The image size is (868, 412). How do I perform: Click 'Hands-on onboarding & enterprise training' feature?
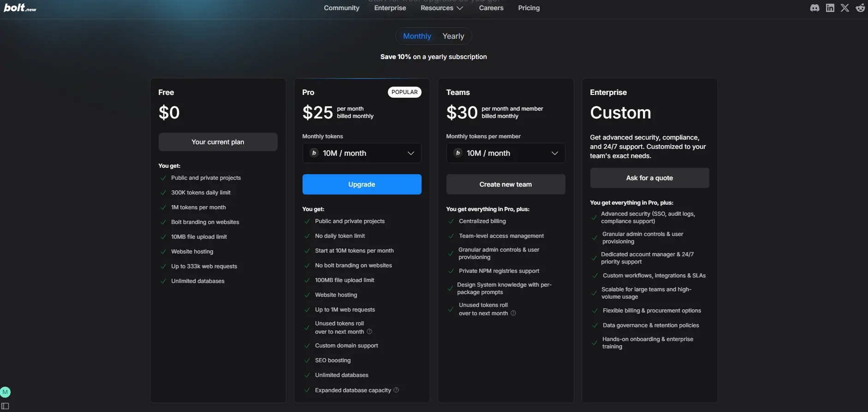(648, 343)
